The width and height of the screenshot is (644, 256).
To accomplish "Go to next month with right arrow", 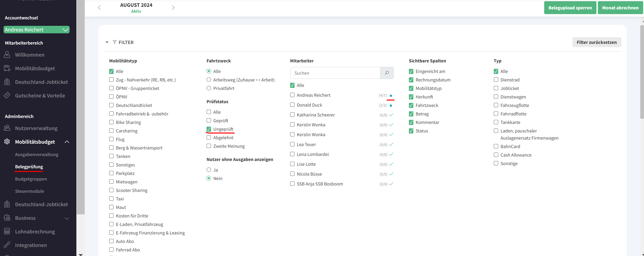I will [x=173, y=7].
